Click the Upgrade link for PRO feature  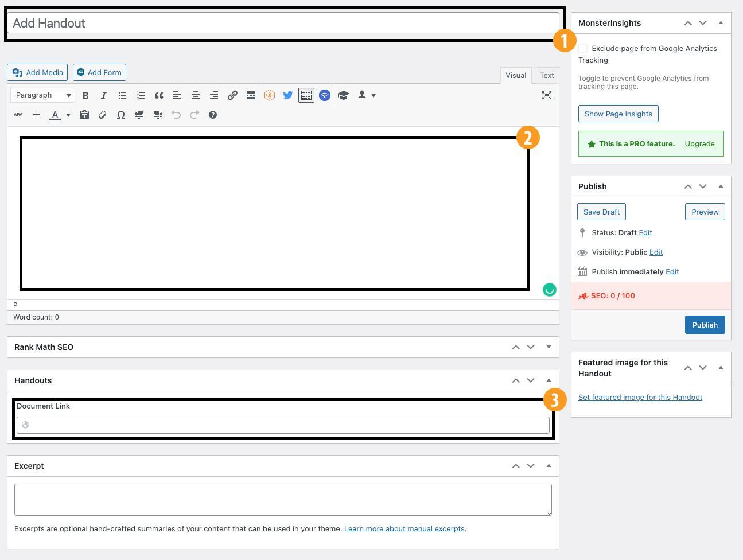[699, 143]
